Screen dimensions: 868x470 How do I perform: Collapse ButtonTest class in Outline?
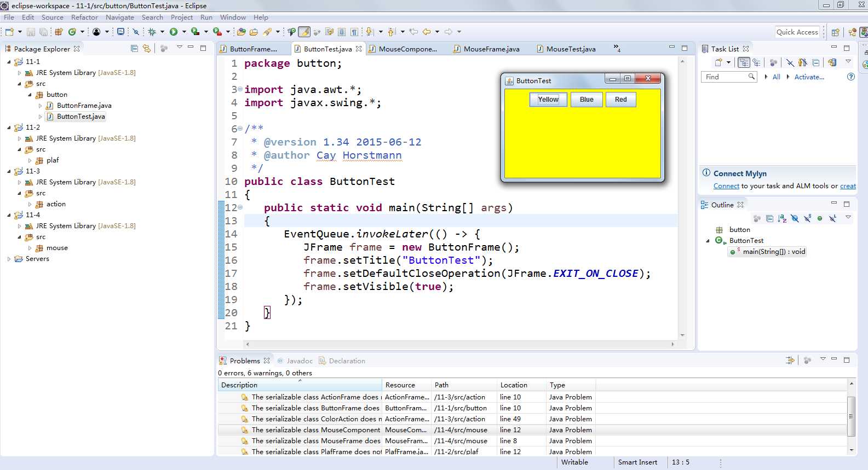tap(708, 241)
